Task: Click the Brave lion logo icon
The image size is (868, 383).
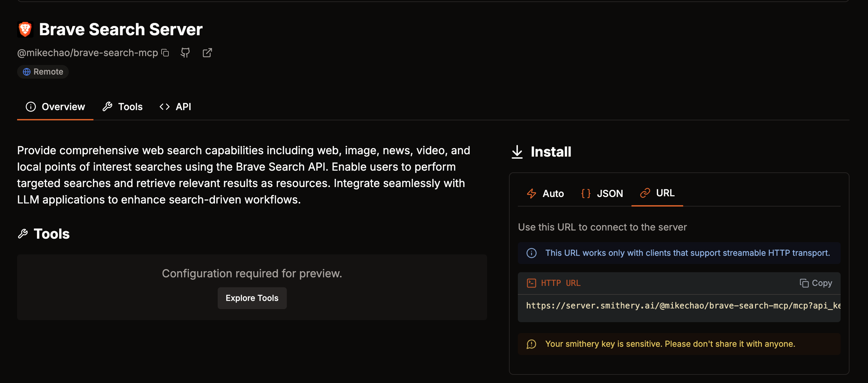Action: coord(25,29)
